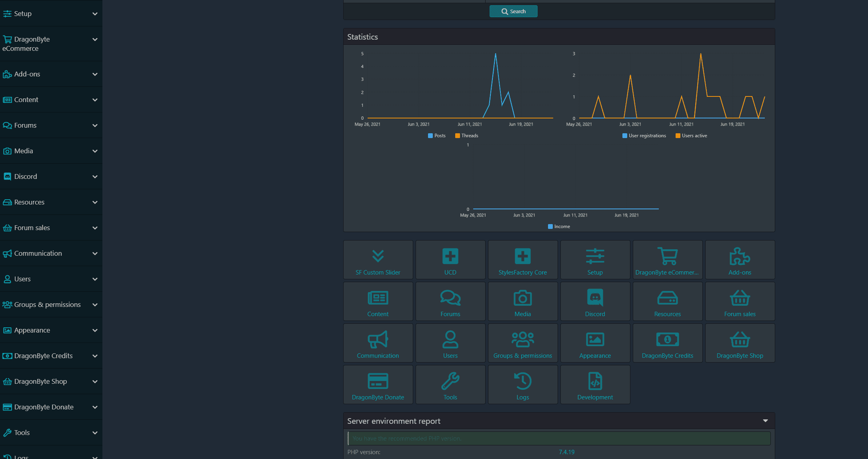
Task: Open the Groups & permissions tile
Action: 523,343
